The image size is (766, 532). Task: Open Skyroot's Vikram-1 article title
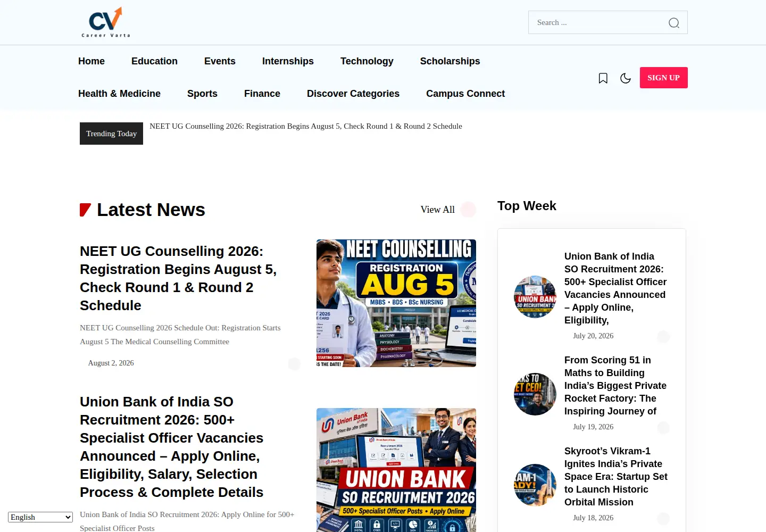(616, 477)
